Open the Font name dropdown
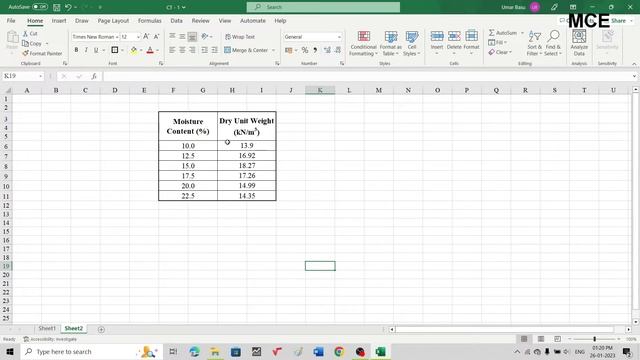 pyautogui.click(x=117, y=37)
